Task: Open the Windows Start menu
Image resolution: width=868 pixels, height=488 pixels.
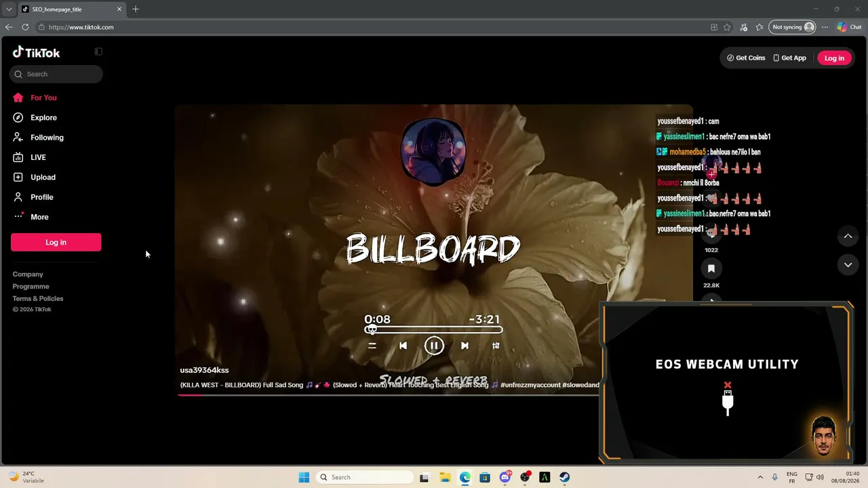Action: 304,477
